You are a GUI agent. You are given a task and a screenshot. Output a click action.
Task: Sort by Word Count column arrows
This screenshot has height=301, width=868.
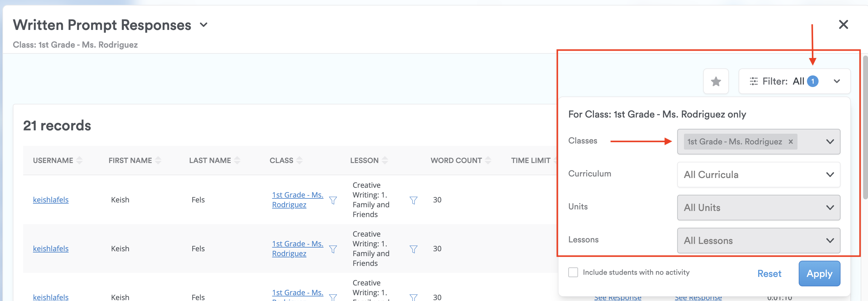tap(488, 161)
